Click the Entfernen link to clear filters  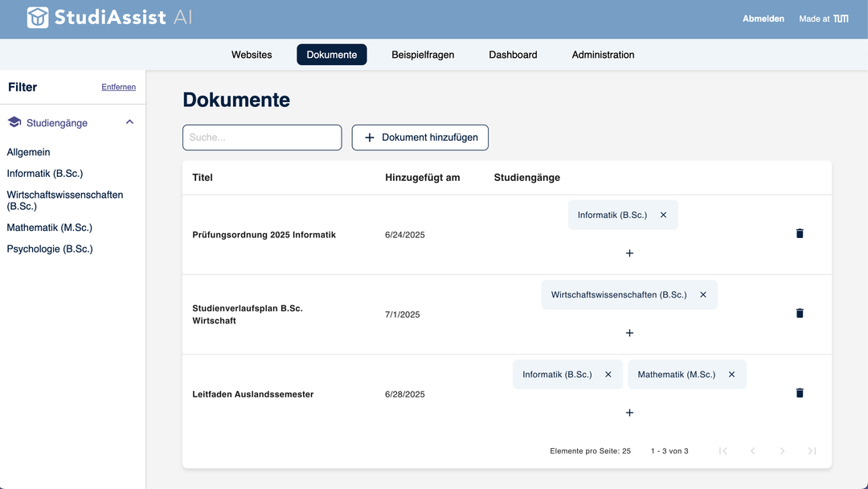(x=118, y=87)
